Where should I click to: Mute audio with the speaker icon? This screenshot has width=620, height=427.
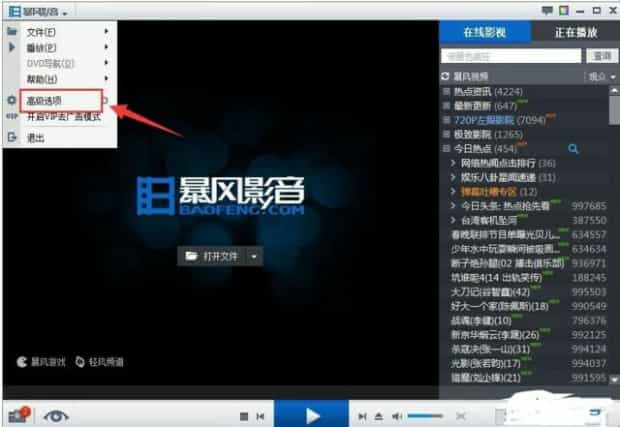(x=397, y=416)
